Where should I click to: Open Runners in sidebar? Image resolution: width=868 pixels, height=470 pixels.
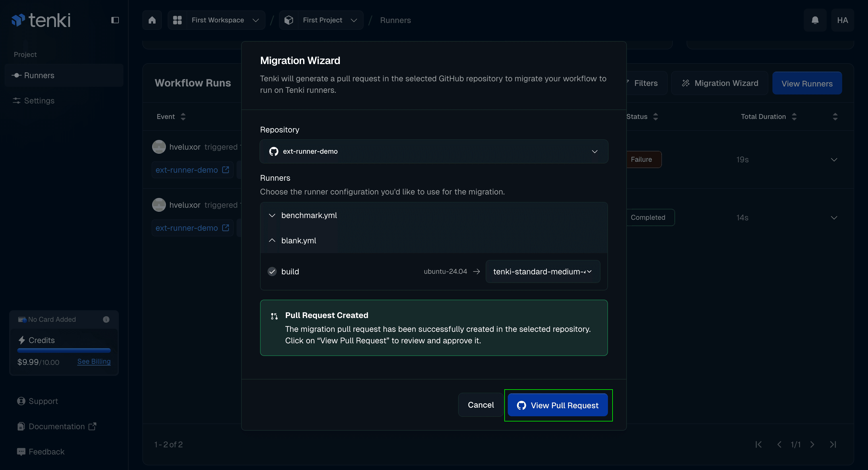point(64,75)
